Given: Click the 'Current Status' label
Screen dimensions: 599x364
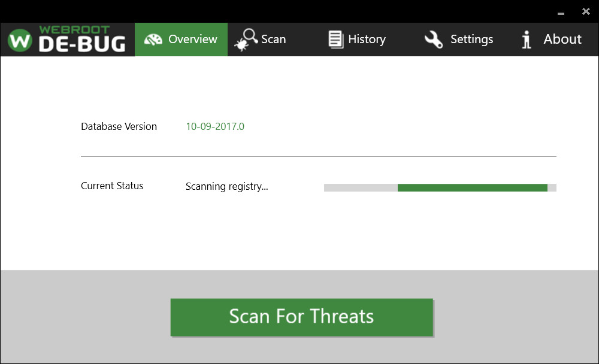Looking at the screenshot, I should (112, 186).
